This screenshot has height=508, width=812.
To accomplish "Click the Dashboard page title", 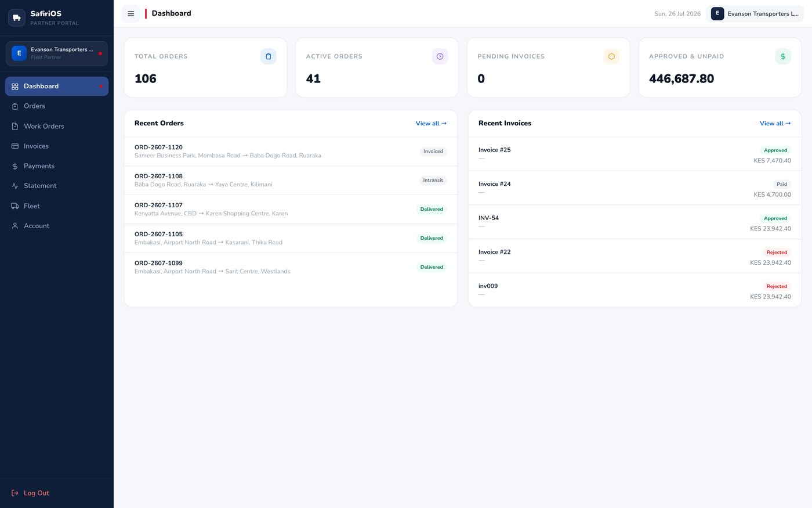I will coord(171,13).
